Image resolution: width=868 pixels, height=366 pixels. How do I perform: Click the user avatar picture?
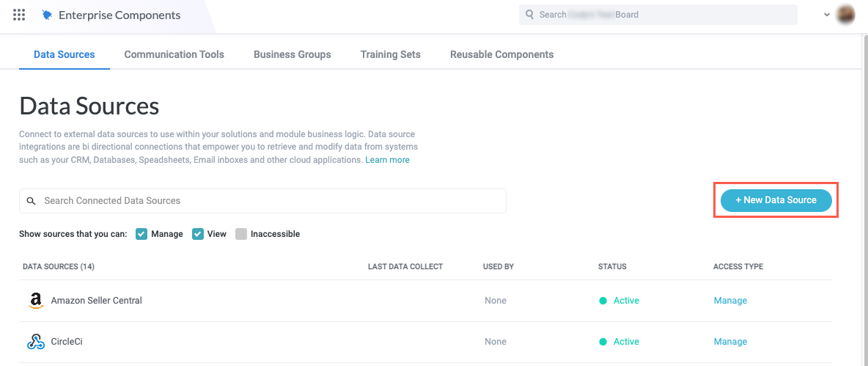(x=845, y=15)
